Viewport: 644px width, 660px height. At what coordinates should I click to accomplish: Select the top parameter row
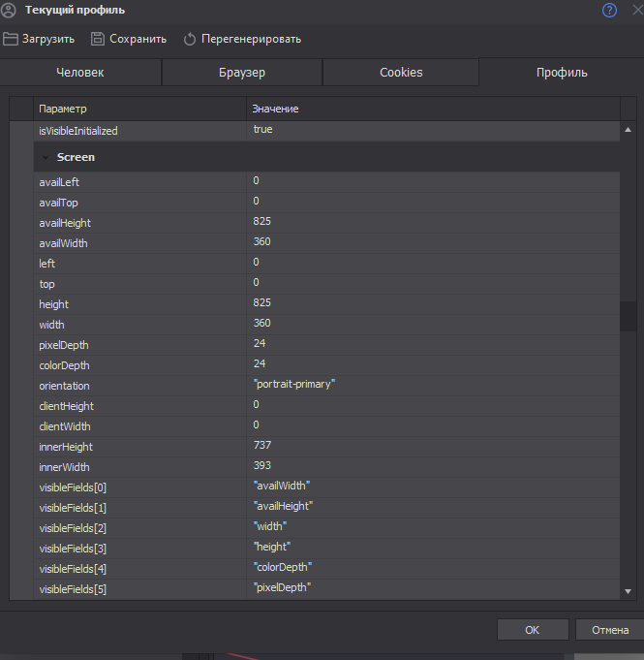(326, 284)
